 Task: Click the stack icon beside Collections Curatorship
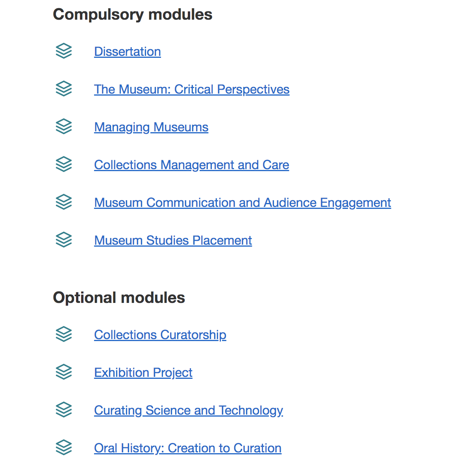pos(64,334)
